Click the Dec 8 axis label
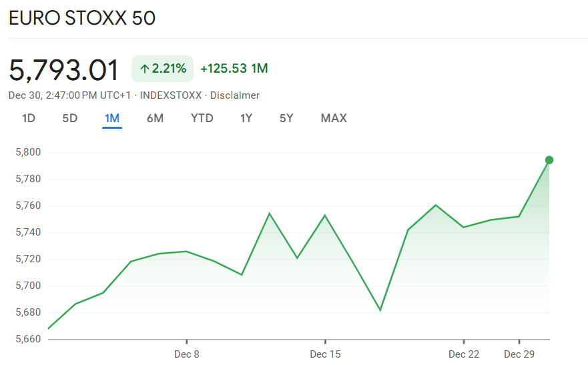Screen dimensions: 588x365 coord(187,354)
